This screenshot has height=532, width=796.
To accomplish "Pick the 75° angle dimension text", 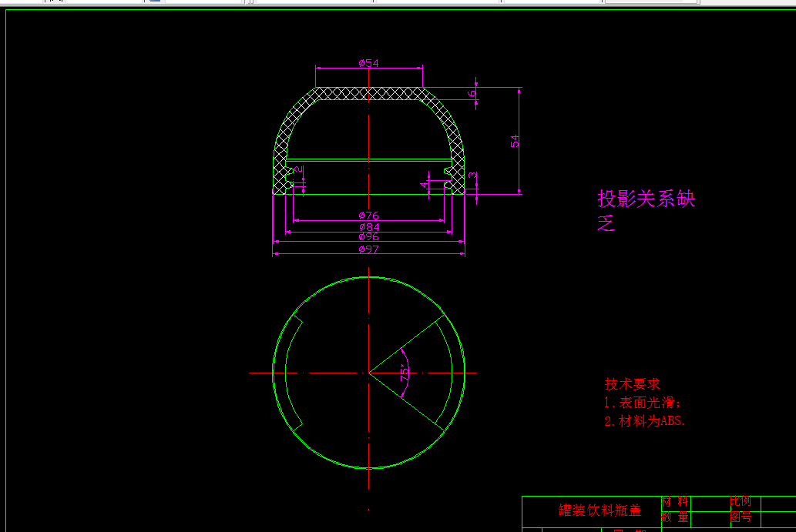I will pos(404,373).
